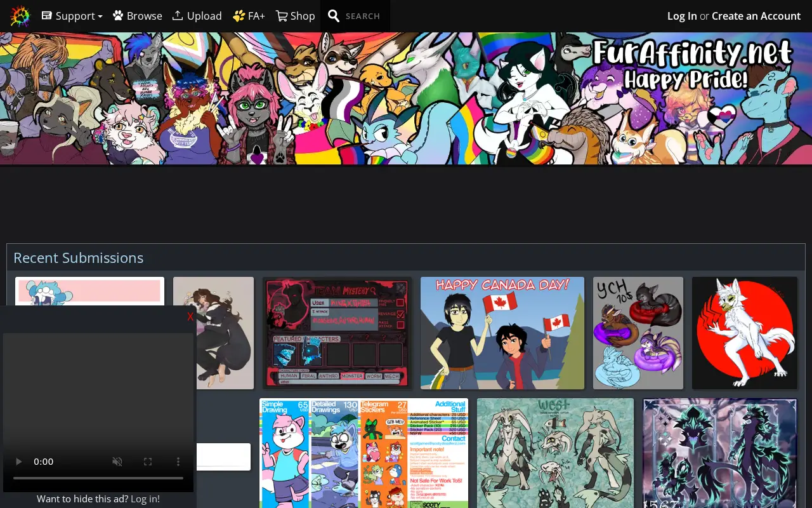The image size is (812, 508).
Task: Open the pink-banner blue character submission
Action: coord(89,291)
